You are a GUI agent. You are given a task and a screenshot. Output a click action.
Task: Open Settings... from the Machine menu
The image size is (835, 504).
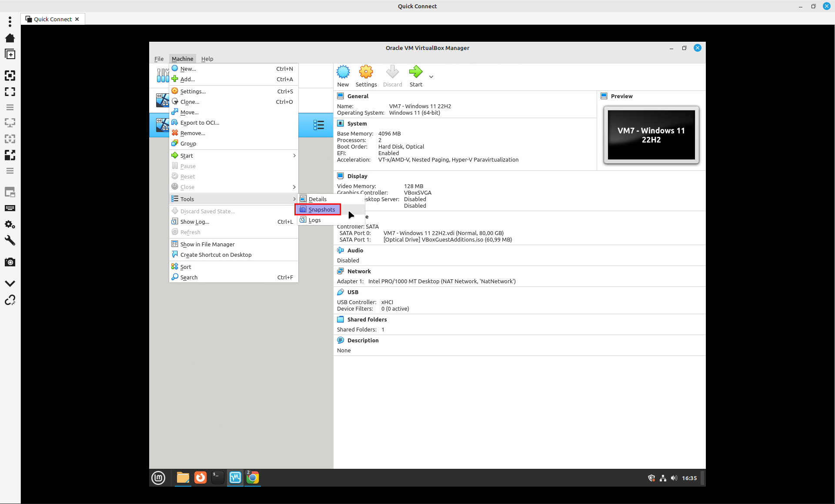click(x=234, y=91)
